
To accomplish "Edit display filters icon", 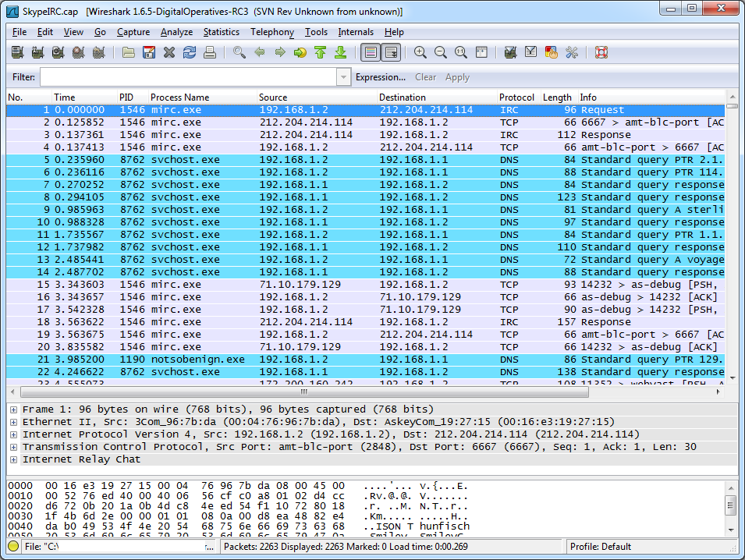I will click(x=530, y=52).
